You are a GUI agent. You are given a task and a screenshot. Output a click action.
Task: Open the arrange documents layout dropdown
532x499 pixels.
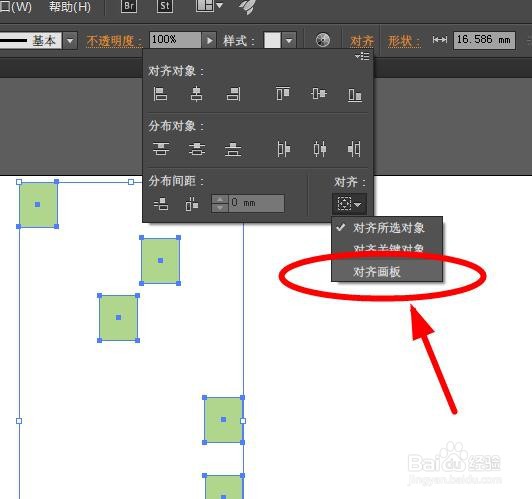(209, 6)
